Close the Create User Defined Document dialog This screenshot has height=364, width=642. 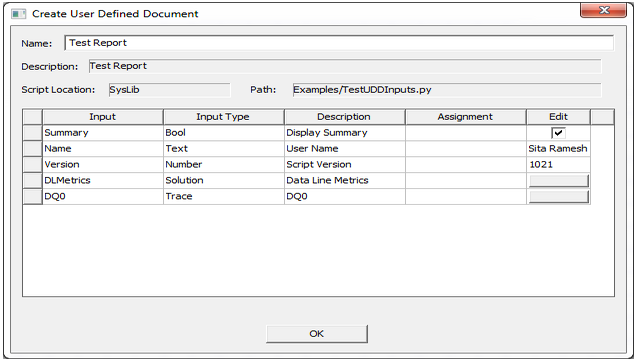pyautogui.click(x=603, y=10)
